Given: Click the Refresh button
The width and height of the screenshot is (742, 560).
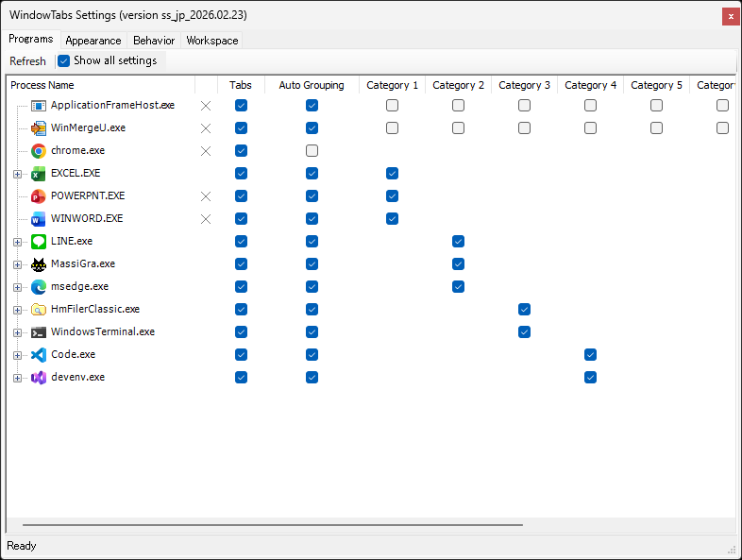Looking at the screenshot, I should (28, 61).
